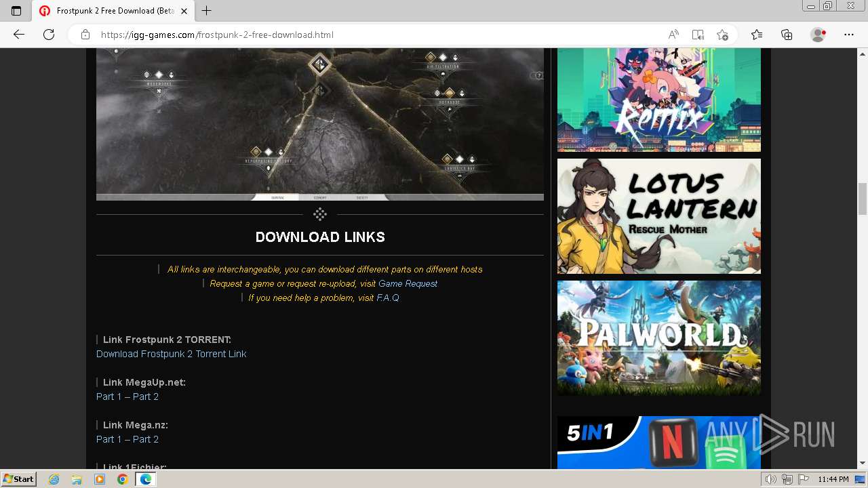The width and height of the screenshot is (868, 488).
Task: Open Mega.nz Part 2 link
Action: (x=146, y=439)
